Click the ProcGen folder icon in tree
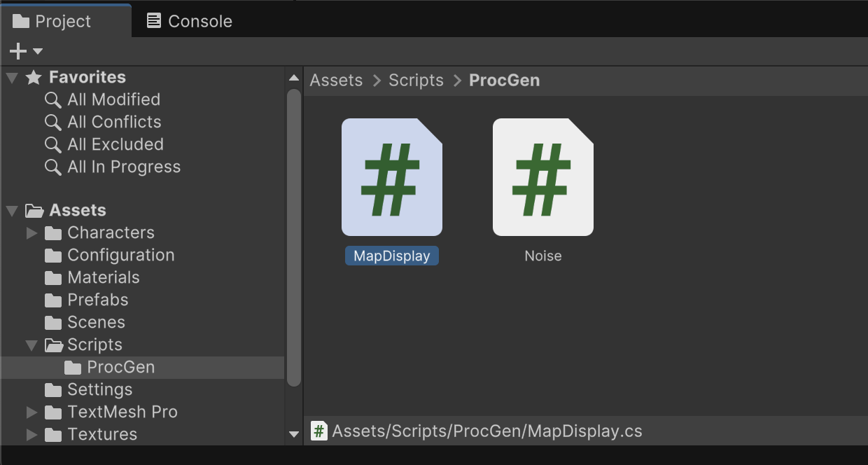Screen dimensions: 868x465 click(x=73, y=367)
